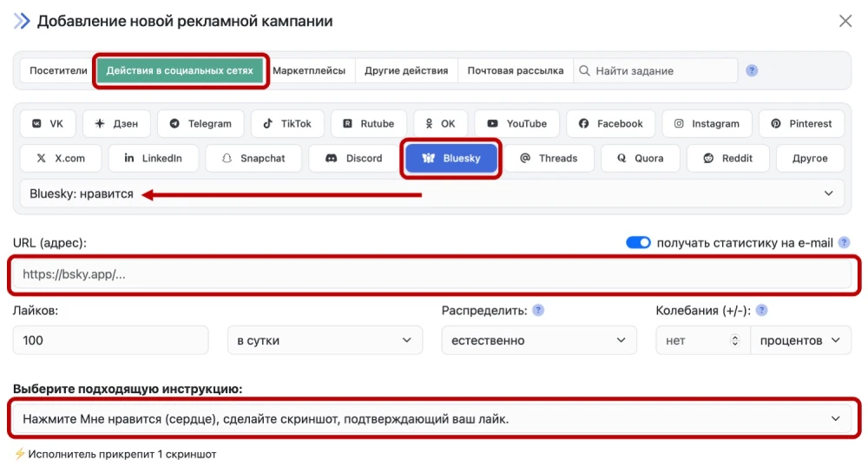The width and height of the screenshot is (868, 473).
Task: Toggle получать статистику на e-mail switch
Action: pos(638,242)
